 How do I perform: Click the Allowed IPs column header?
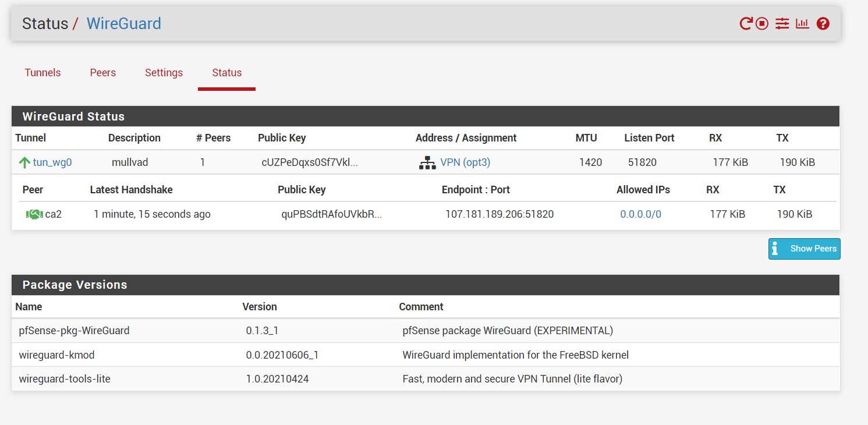643,190
